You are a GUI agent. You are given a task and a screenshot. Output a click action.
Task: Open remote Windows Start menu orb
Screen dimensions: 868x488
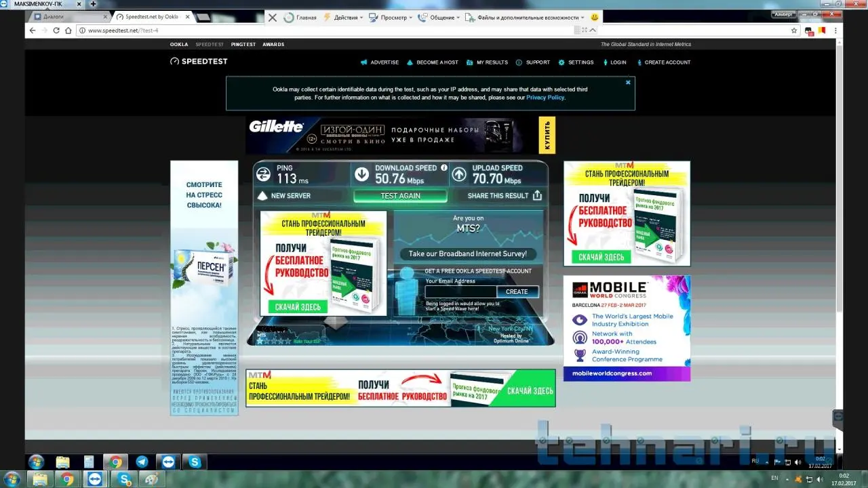(36, 462)
